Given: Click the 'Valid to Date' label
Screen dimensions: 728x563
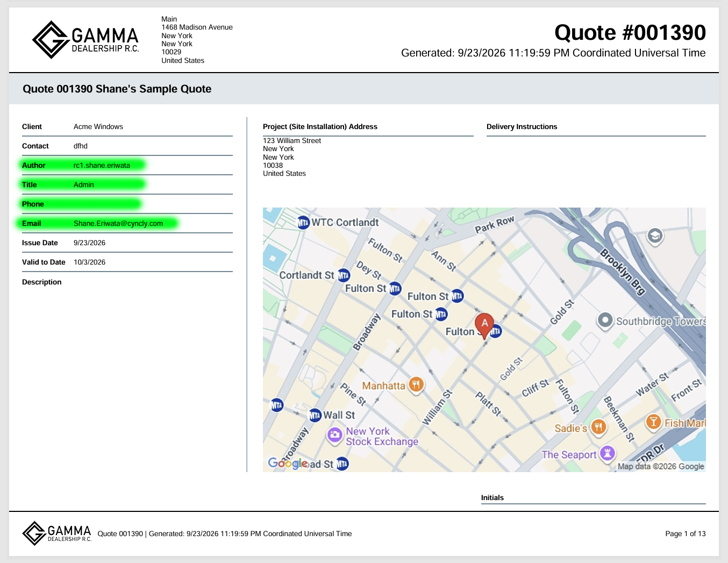Looking at the screenshot, I should tap(44, 262).
